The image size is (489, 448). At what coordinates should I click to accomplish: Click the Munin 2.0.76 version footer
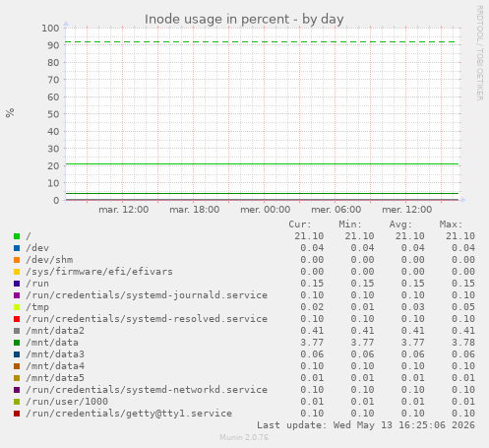pyautogui.click(x=244, y=437)
